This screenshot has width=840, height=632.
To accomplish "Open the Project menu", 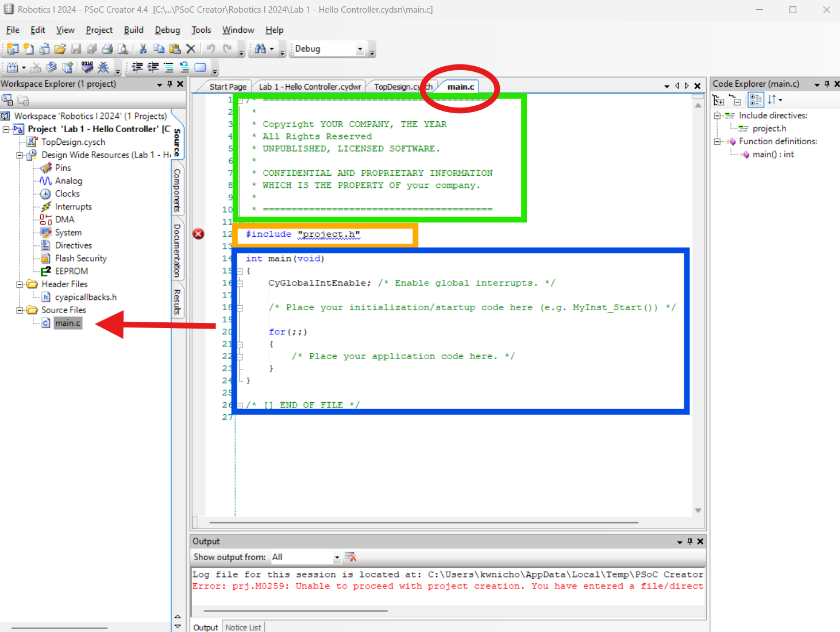I will tap(99, 30).
